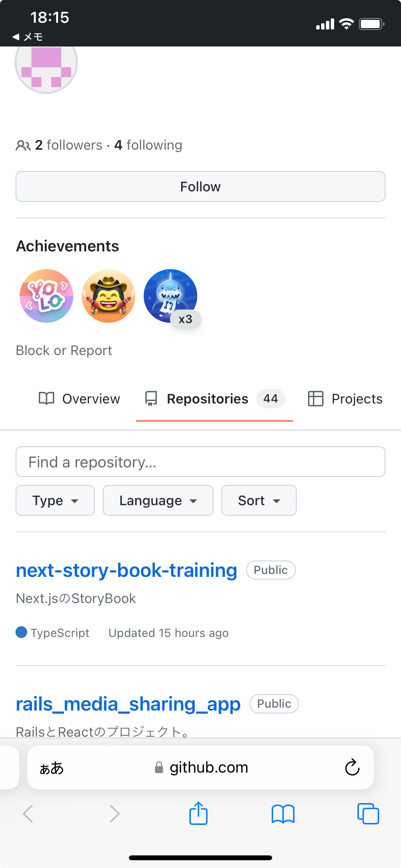Open the Quickdraw achievement badge

tap(108, 296)
